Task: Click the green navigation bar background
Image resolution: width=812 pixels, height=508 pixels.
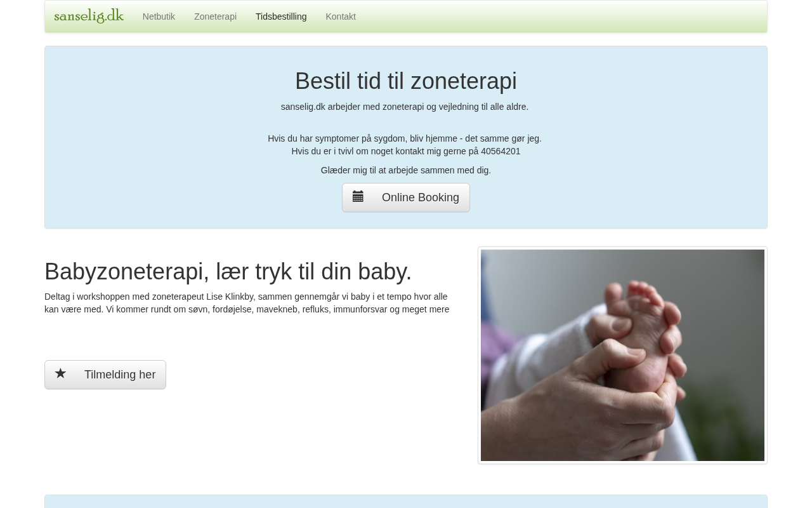Action: click(x=558, y=17)
